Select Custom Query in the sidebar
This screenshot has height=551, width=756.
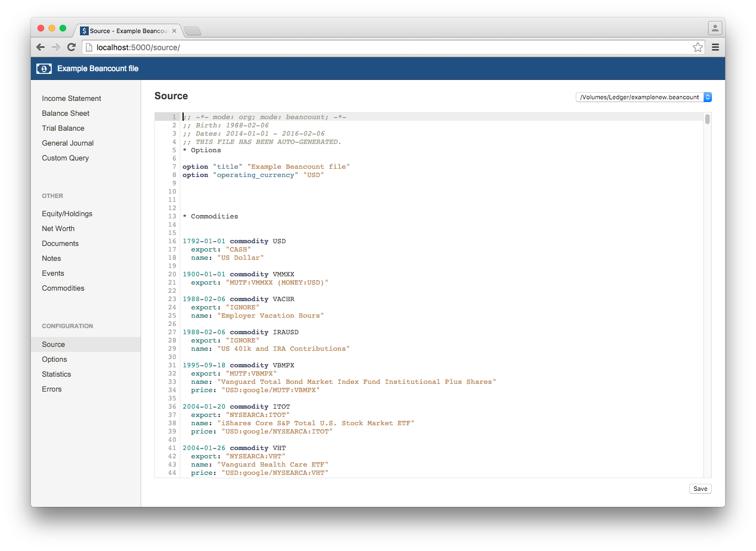point(65,158)
